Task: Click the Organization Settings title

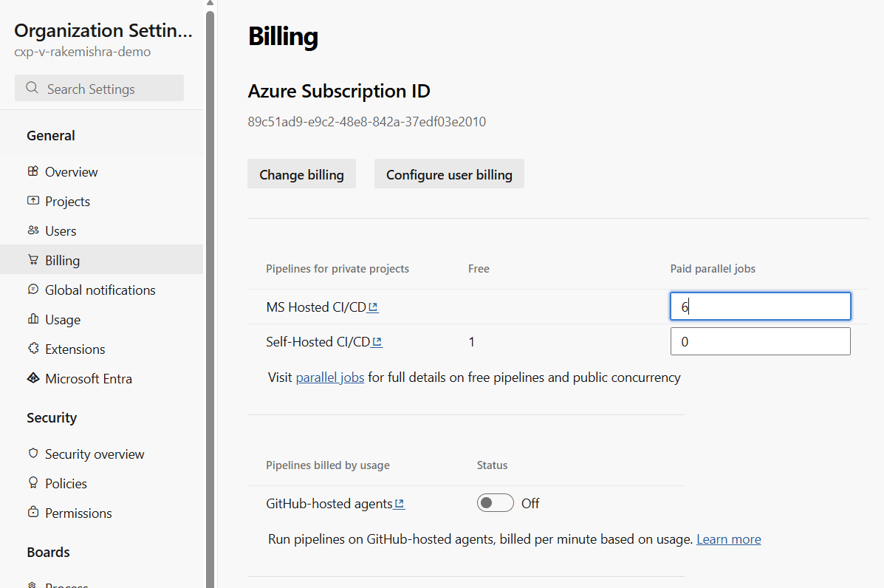Action: [x=103, y=30]
